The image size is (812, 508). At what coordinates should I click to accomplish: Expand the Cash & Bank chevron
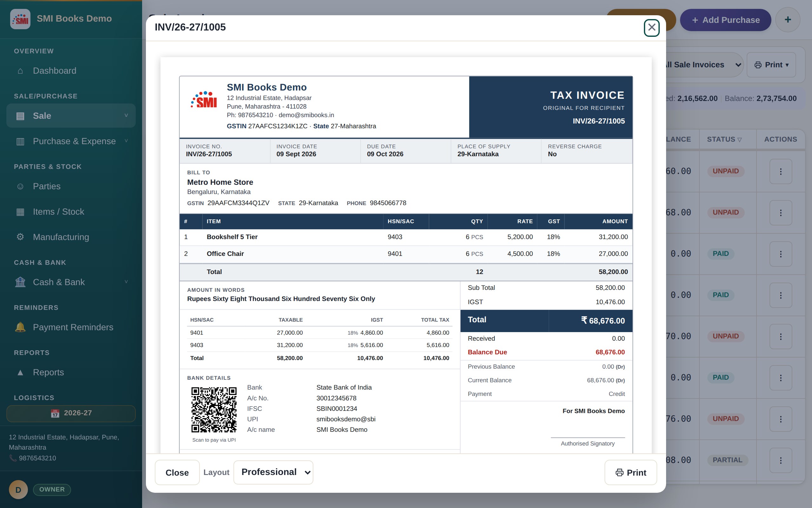coord(126,282)
